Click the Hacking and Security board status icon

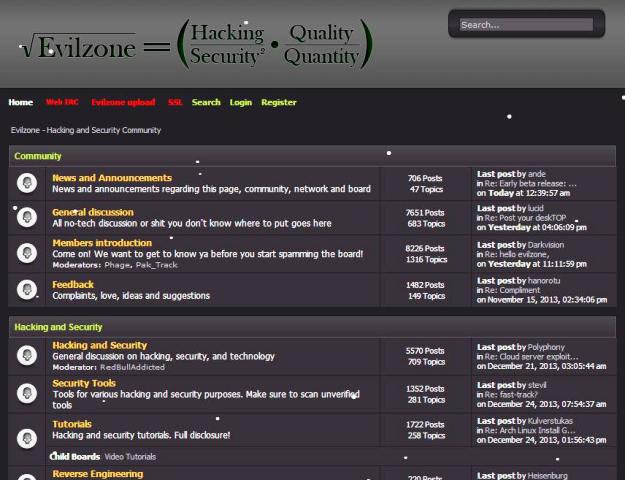pyautogui.click(x=27, y=355)
